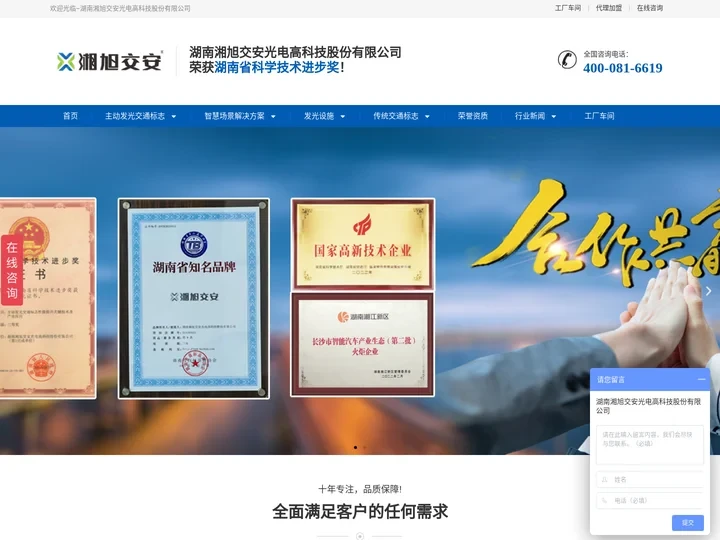Expand dropdown arrow next to 行业新闻
The height and width of the screenshot is (540, 720).
(554, 117)
